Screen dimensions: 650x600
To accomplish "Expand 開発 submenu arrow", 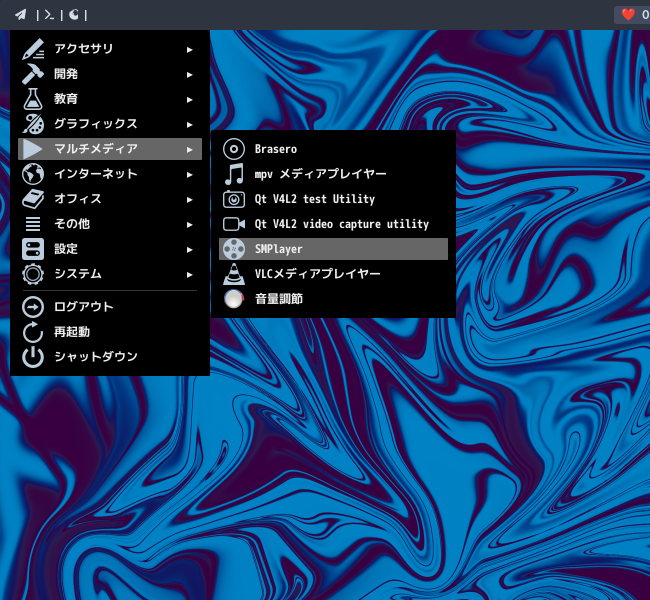I will 189,75.
